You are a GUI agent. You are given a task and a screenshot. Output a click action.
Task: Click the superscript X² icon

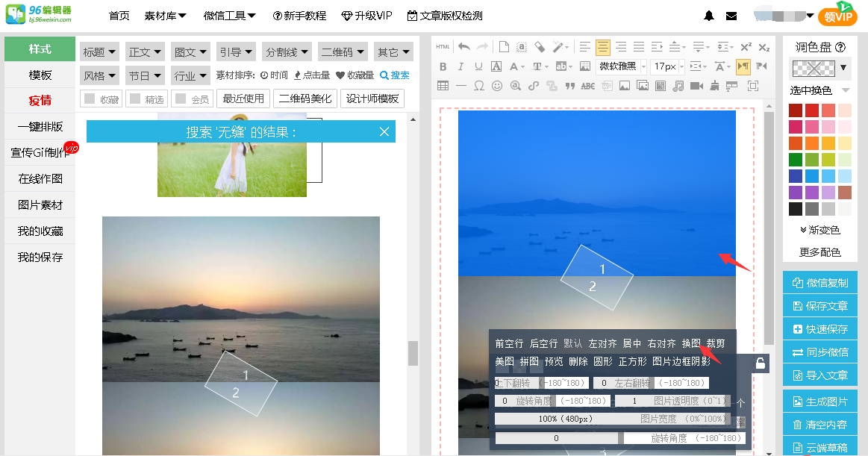pyautogui.click(x=746, y=47)
